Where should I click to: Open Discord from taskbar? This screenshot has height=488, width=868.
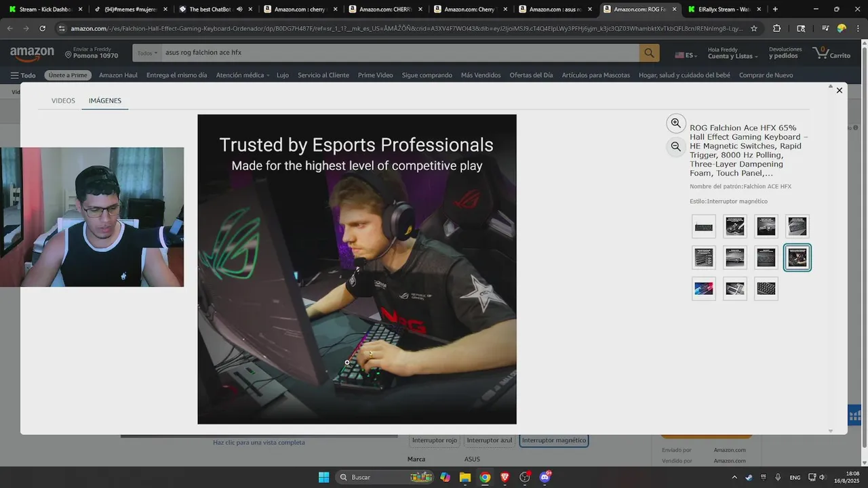pyautogui.click(x=545, y=477)
